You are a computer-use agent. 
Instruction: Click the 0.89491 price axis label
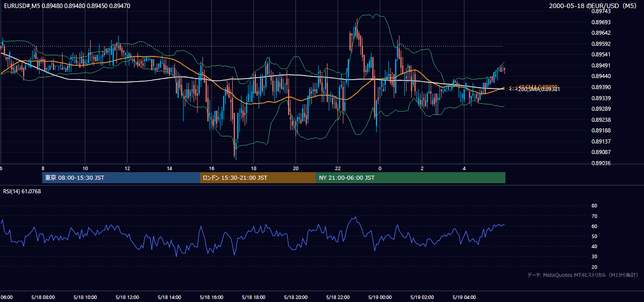[600, 65]
